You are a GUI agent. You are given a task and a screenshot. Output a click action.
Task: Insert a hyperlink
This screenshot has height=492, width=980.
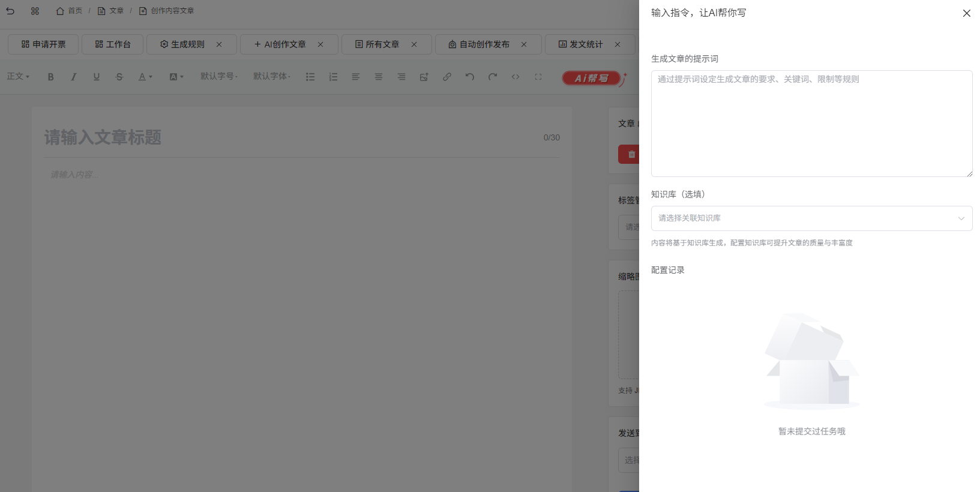coord(447,77)
